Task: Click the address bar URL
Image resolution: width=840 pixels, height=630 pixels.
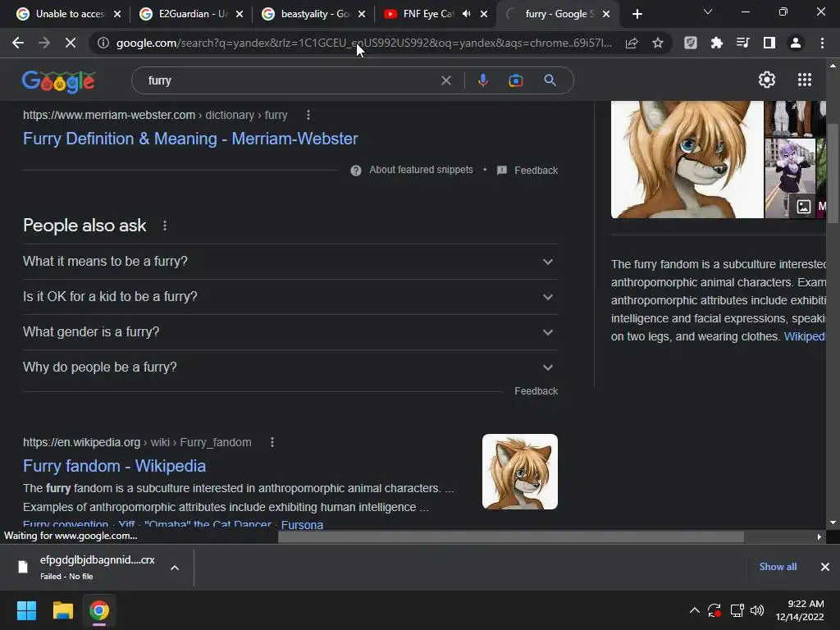Action: click(x=364, y=43)
